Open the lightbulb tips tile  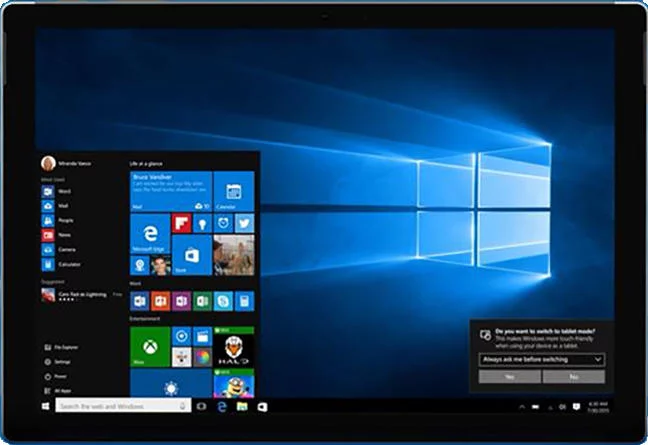[202, 223]
